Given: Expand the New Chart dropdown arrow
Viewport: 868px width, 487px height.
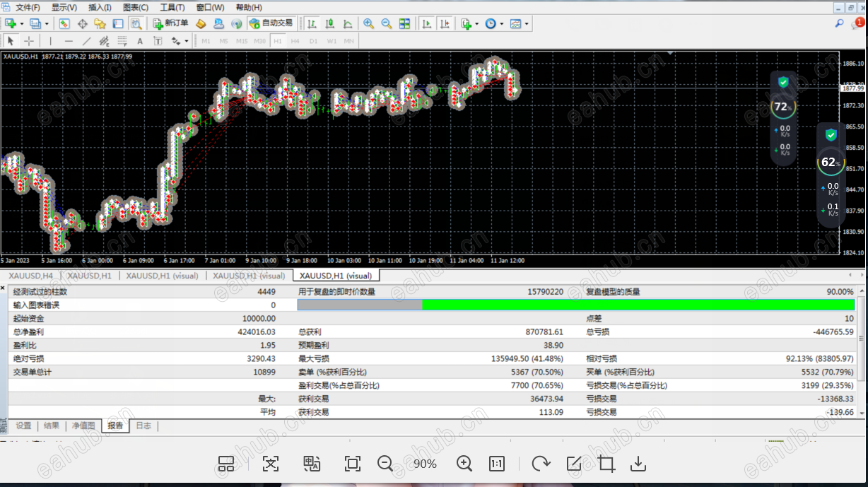Looking at the screenshot, I should [22, 24].
